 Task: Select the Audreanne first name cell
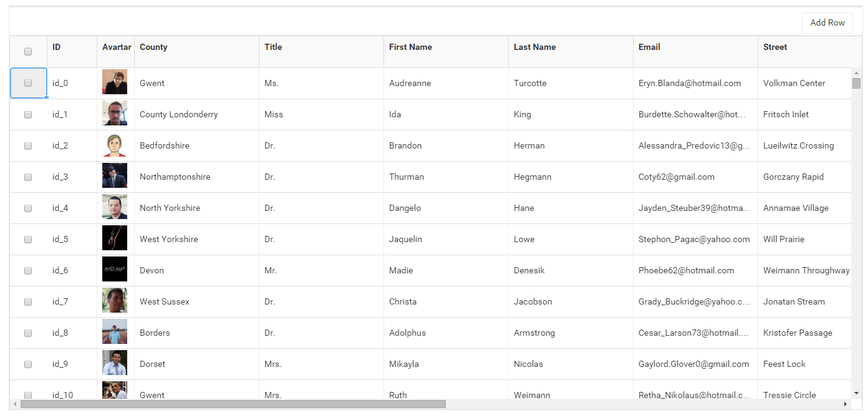pos(410,83)
